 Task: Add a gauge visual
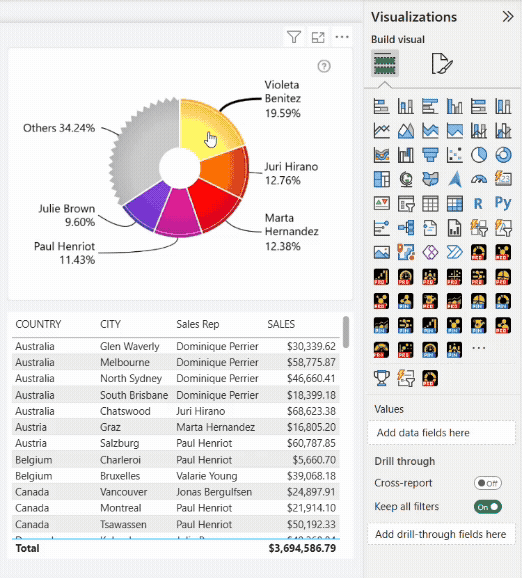point(478,180)
